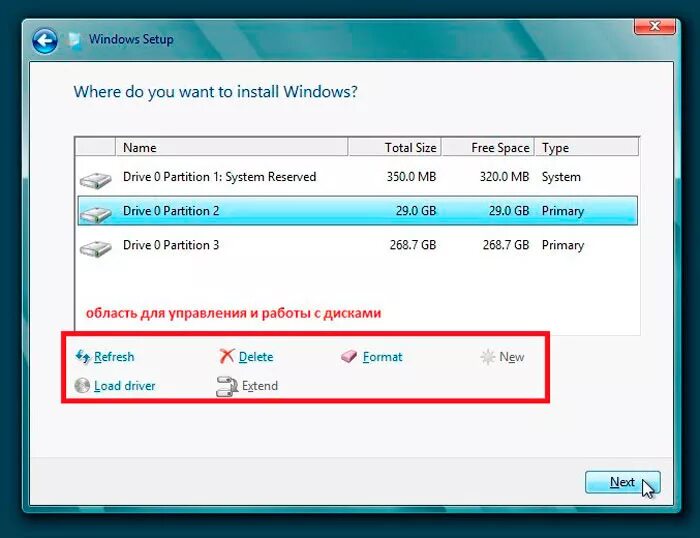Sort by the Total Size column header
Screen dimensions: 700x538
tap(395, 147)
